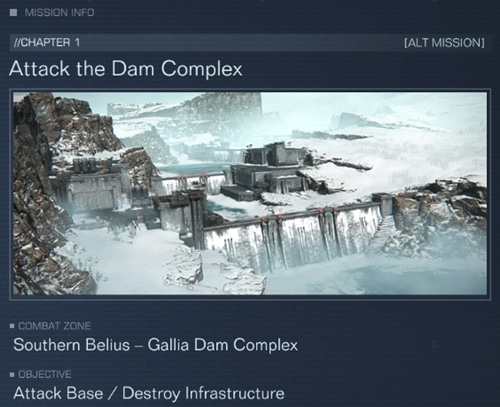The width and height of the screenshot is (500, 407).
Task: Click the large dam wall in the preview
Action: tap(293, 237)
